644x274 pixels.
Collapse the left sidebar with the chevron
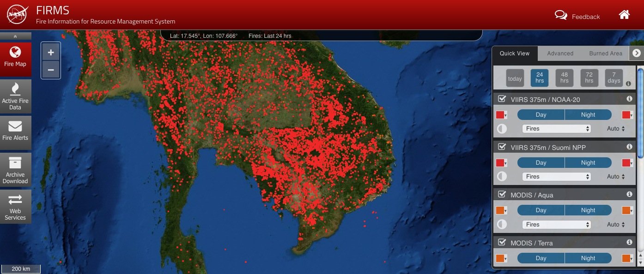click(x=15, y=36)
